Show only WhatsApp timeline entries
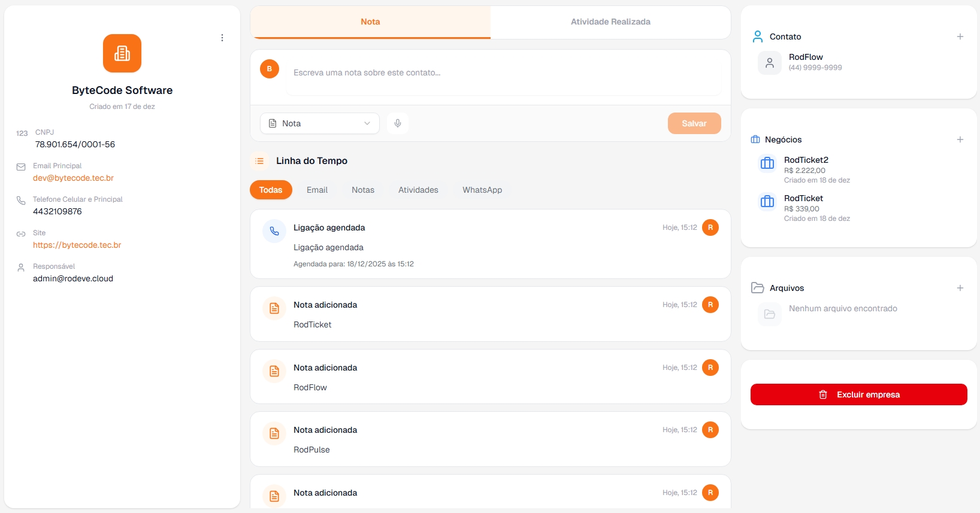 [482, 190]
